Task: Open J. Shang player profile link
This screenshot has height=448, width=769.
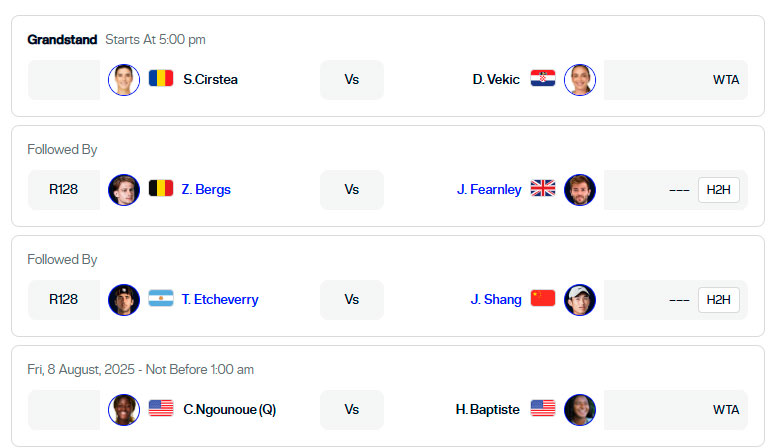Action: point(496,299)
